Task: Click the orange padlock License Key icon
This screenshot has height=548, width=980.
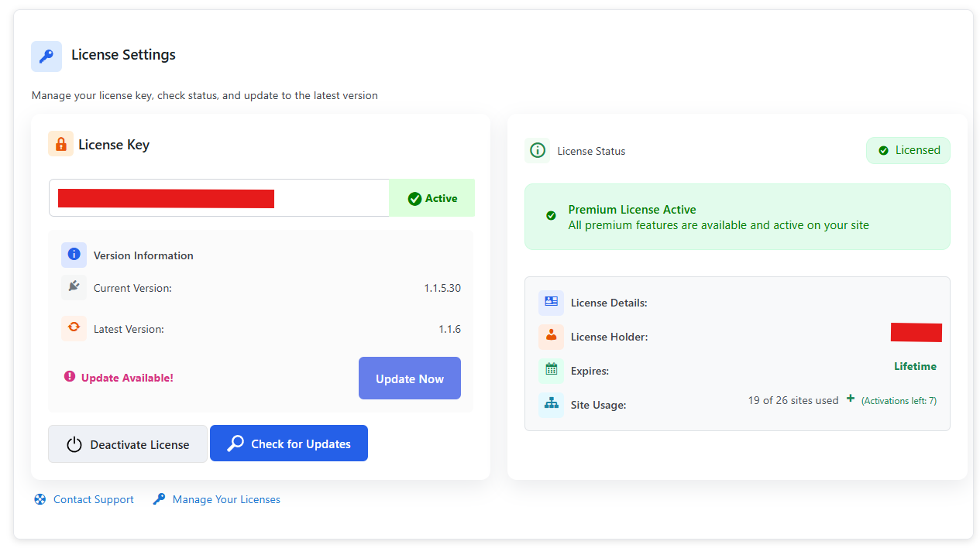Action: (x=60, y=144)
